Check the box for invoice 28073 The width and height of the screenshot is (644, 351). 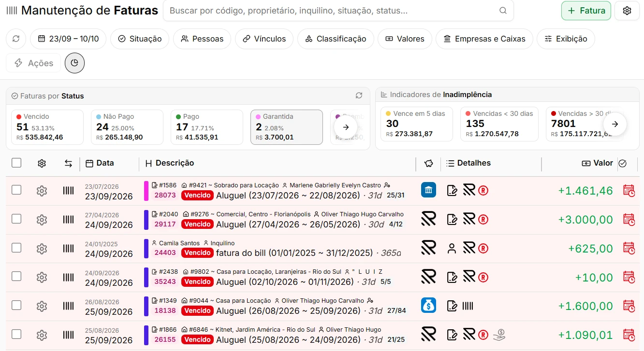click(16, 190)
